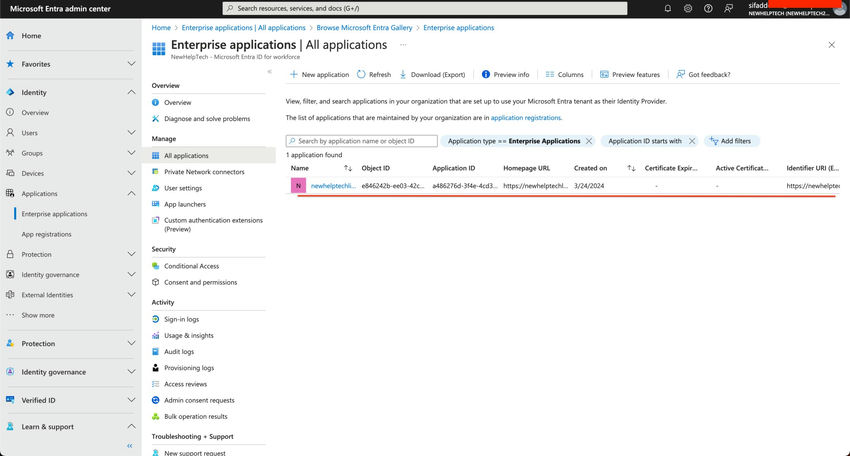Viewport: 850px width, 456px height.
Task: Open the application registrations link
Action: 526,118
